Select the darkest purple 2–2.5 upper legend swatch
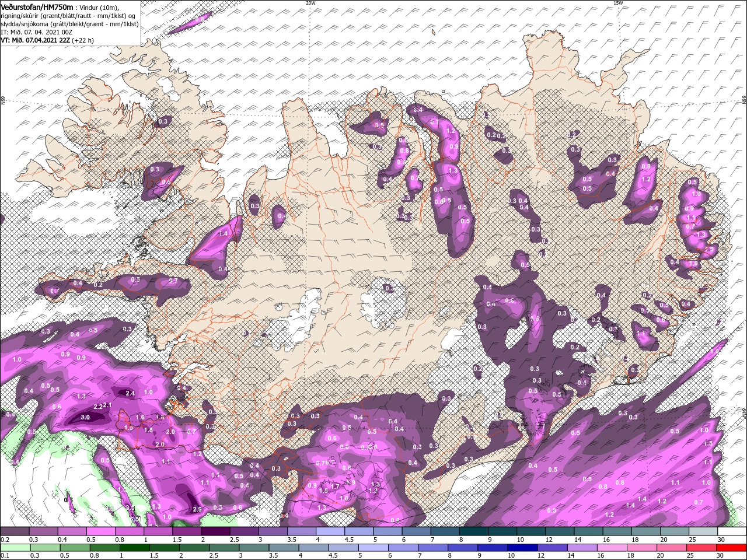747x560 pixels. click(x=215, y=531)
